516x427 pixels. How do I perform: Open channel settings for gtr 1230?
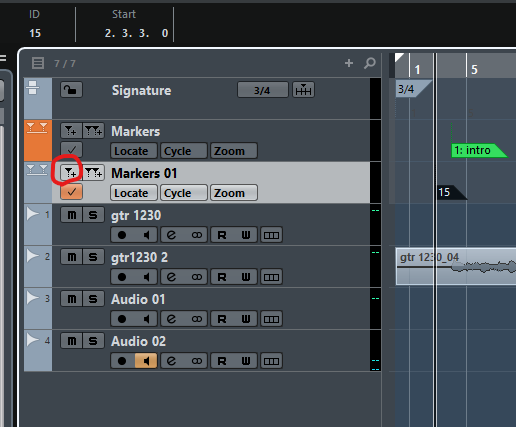point(171,235)
